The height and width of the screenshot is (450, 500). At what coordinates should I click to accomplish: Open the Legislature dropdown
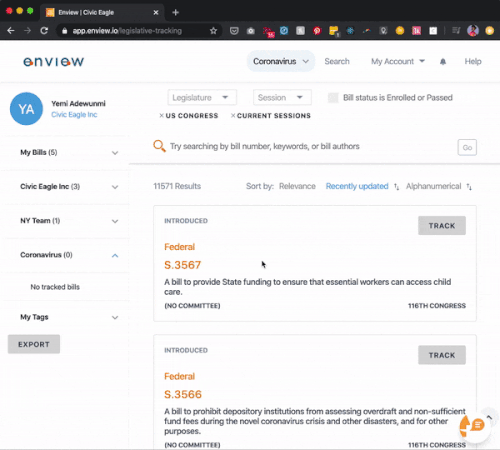pyautogui.click(x=202, y=98)
